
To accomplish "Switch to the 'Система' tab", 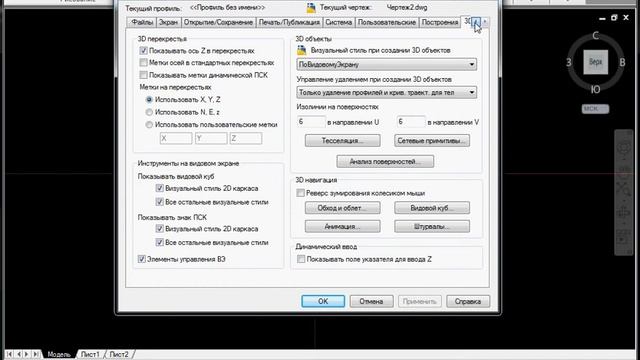I will (339, 22).
